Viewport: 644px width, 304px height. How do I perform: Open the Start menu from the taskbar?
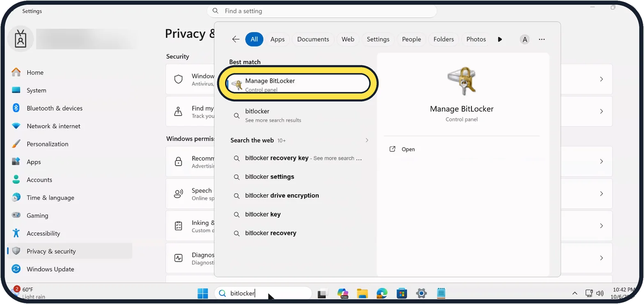click(x=203, y=293)
